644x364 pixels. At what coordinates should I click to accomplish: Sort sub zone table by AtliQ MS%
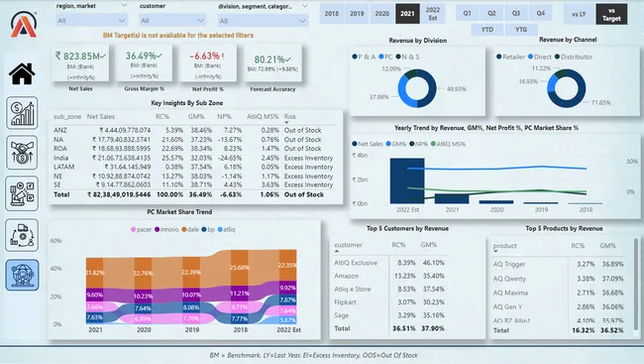pos(263,117)
